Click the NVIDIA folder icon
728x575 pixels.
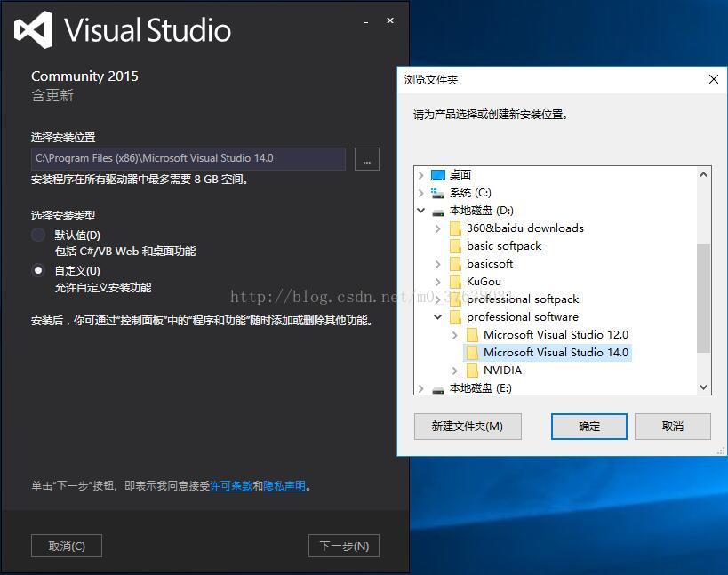point(472,371)
